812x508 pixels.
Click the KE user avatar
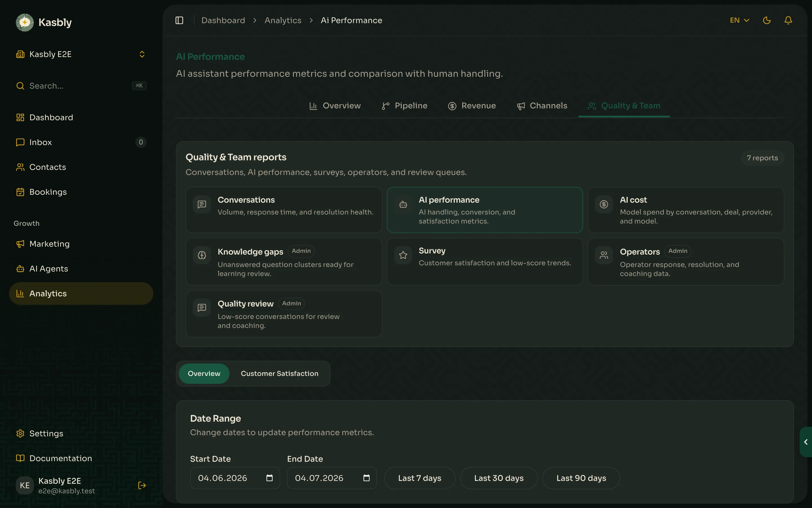(25, 485)
